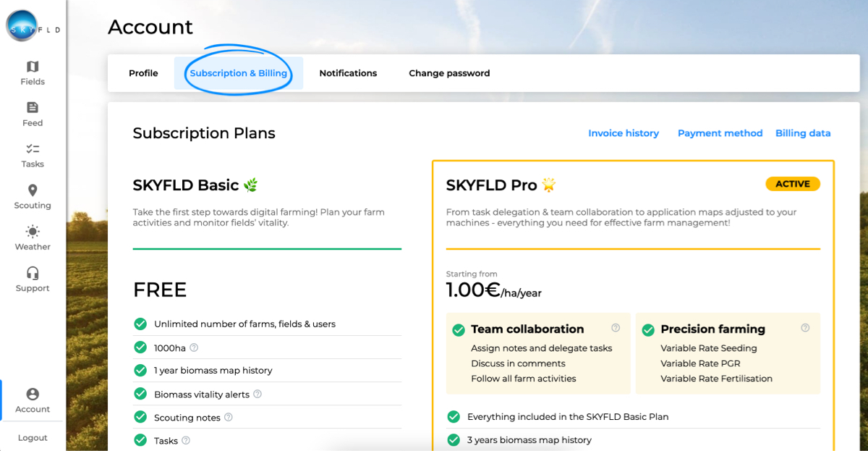Open the Feed section
The height and width of the screenshot is (451, 868).
pyautogui.click(x=33, y=114)
